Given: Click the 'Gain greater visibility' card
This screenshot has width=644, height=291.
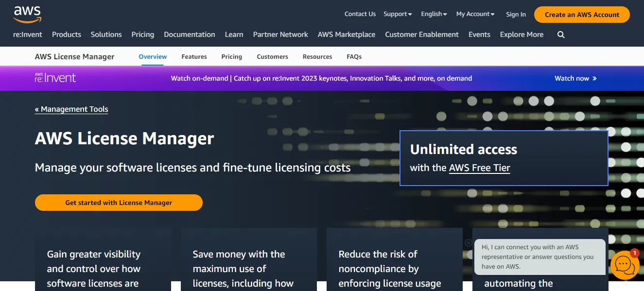Looking at the screenshot, I should (x=103, y=259).
